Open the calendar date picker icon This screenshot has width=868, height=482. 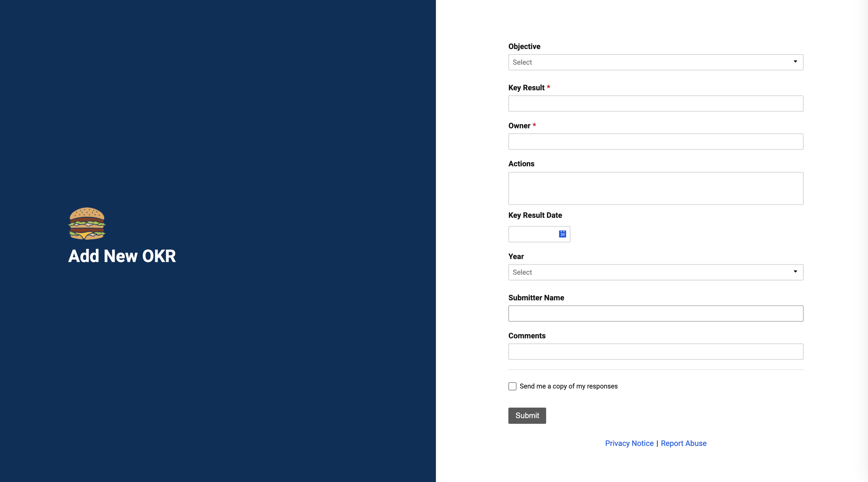pos(562,234)
